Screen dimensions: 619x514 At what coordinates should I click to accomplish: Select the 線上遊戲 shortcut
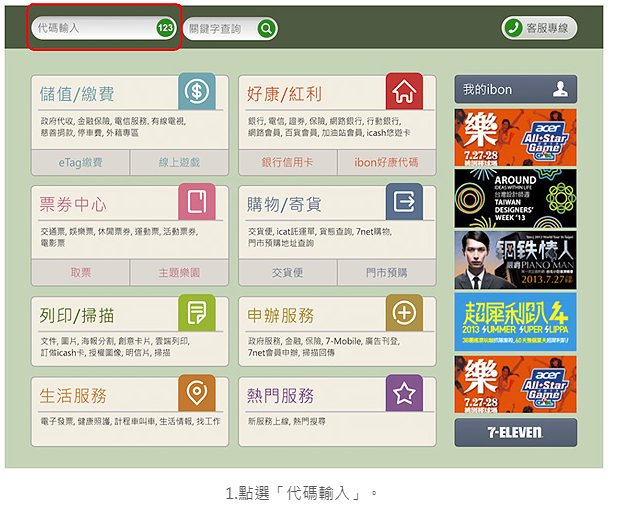click(179, 162)
